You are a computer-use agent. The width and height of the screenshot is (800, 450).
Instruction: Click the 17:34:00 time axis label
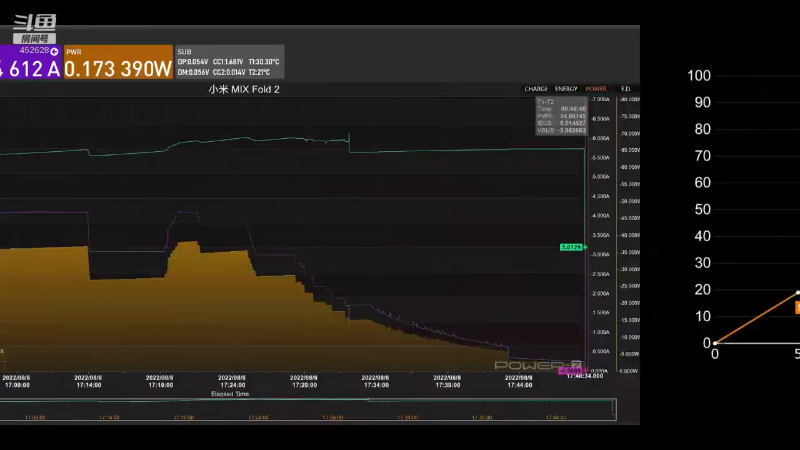click(x=376, y=382)
